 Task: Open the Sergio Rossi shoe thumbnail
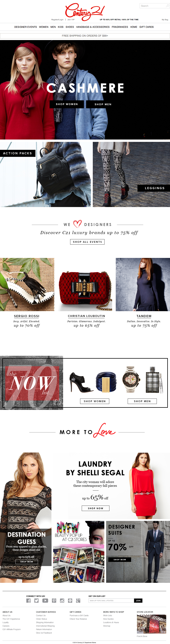coord(27,284)
